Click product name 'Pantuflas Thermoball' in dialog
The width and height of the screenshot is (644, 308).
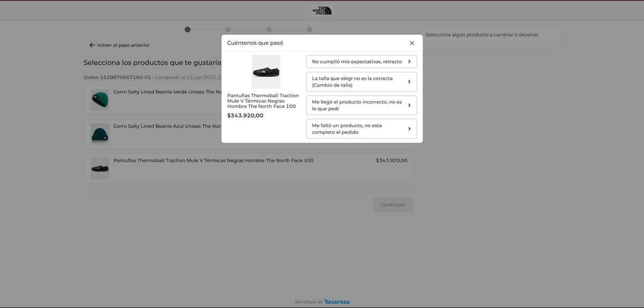(263, 101)
